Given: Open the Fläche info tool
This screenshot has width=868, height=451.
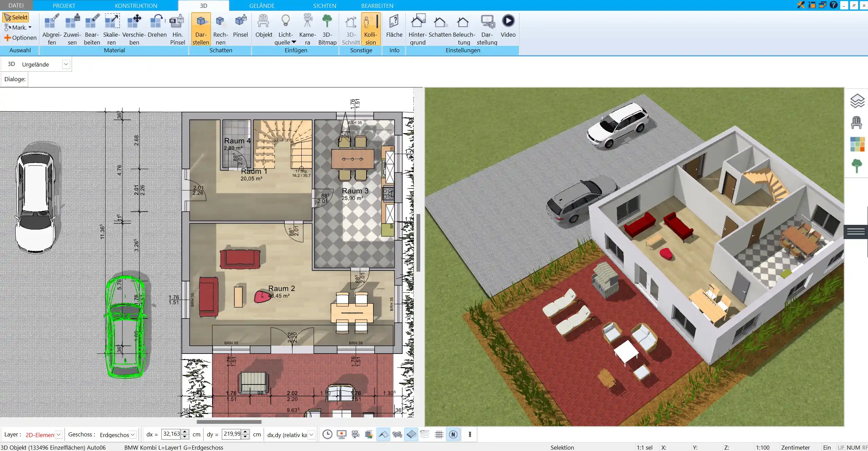Looking at the screenshot, I should tap(394, 26).
